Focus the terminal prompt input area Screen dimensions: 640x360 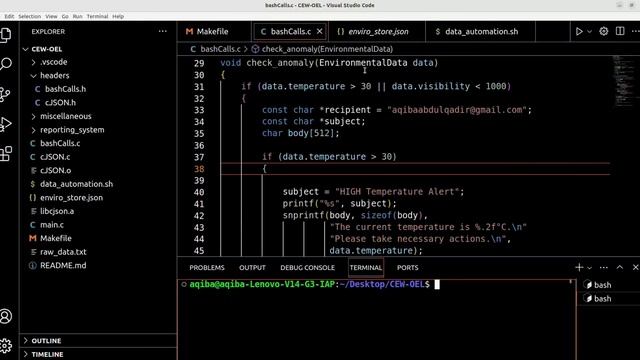click(375, 318)
